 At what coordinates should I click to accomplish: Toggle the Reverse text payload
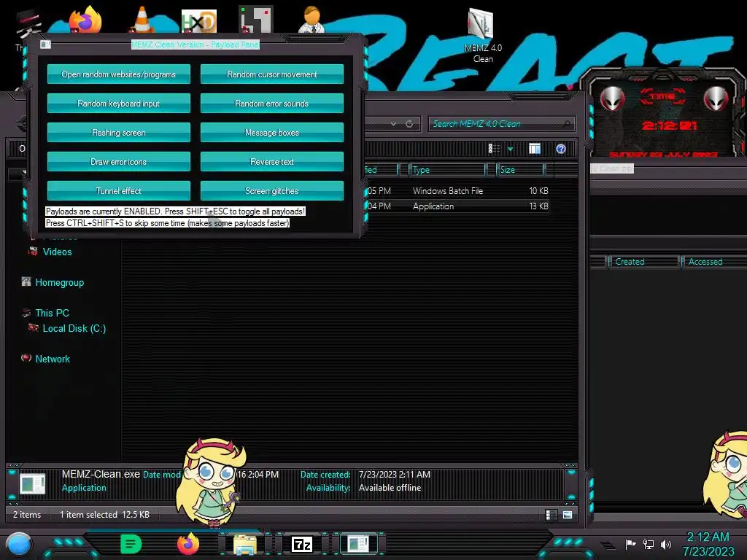click(272, 161)
